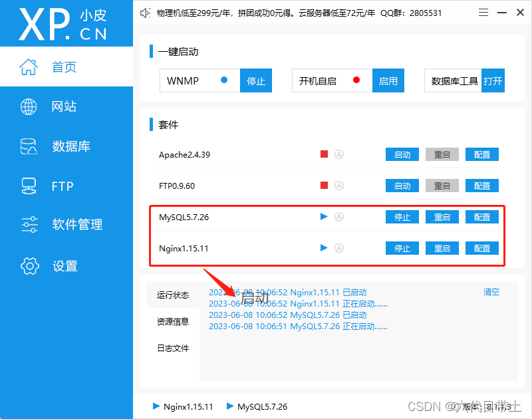Viewport: 532px width, 419px height.
Task: Open MySQL5.7.26 configuration
Action: [x=481, y=217]
